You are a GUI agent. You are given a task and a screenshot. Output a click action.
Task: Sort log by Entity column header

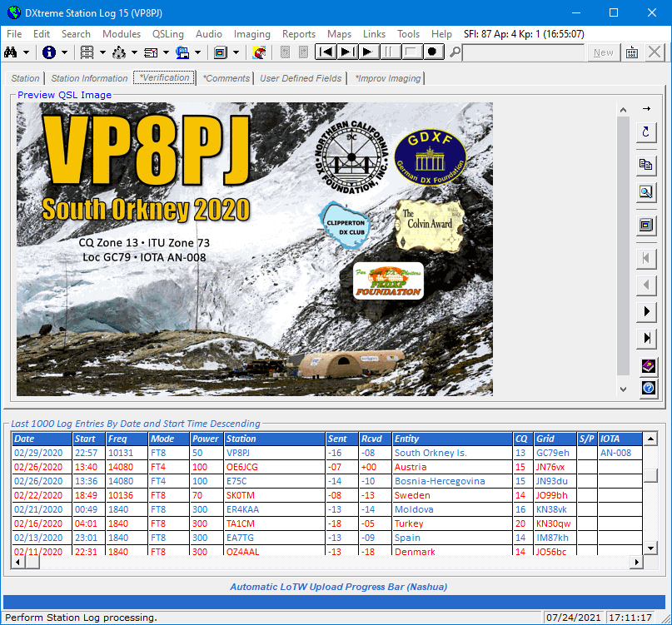452,439
